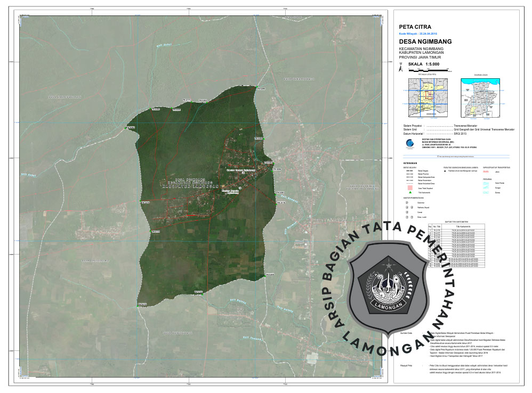Click the Sungai river legend symbol
This screenshot has width=532, height=393.
click(486, 187)
